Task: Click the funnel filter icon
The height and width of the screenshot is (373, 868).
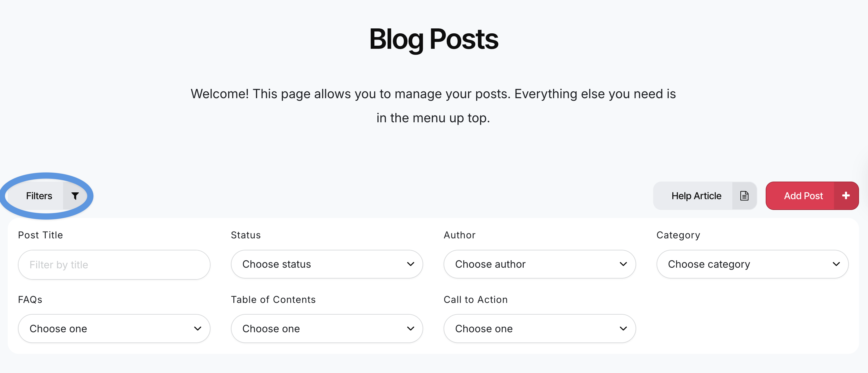Action: coord(75,196)
